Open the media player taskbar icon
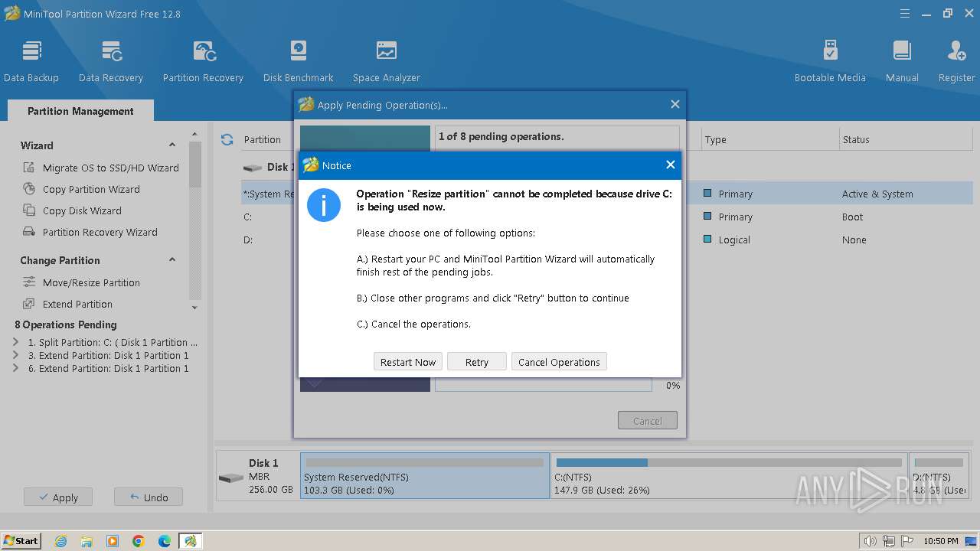 point(113,541)
